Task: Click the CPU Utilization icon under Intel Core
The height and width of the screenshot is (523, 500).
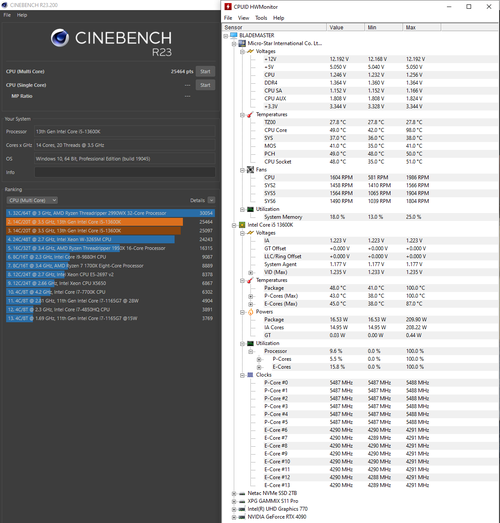Action: 250,343
